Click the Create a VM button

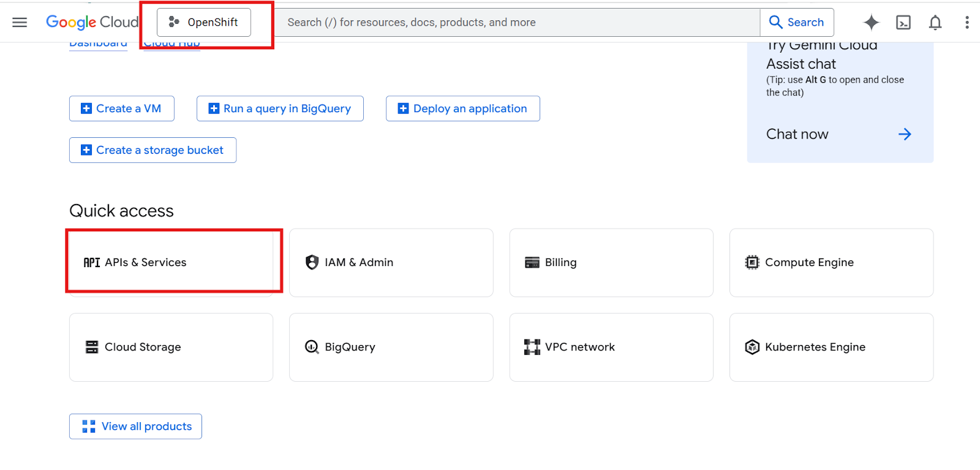pos(121,108)
